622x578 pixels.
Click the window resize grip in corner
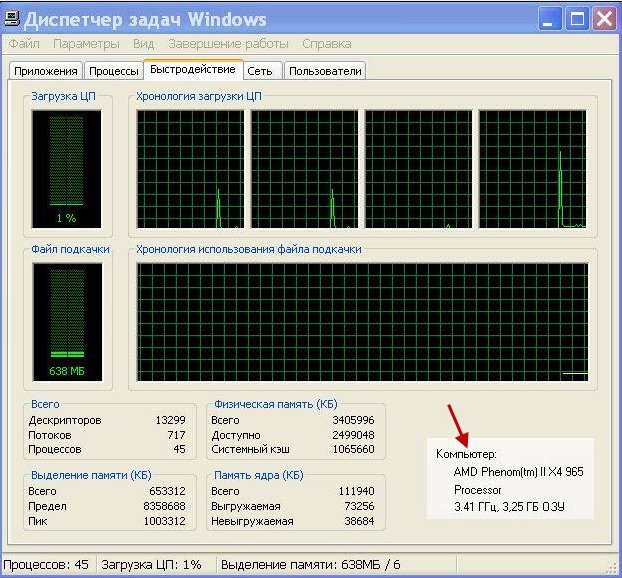tap(612, 567)
